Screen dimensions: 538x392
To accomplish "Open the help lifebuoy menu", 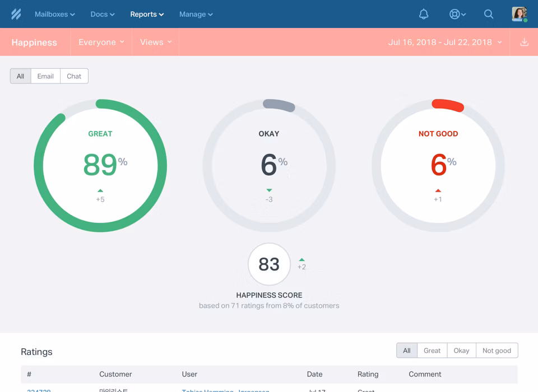I will [x=457, y=14].
